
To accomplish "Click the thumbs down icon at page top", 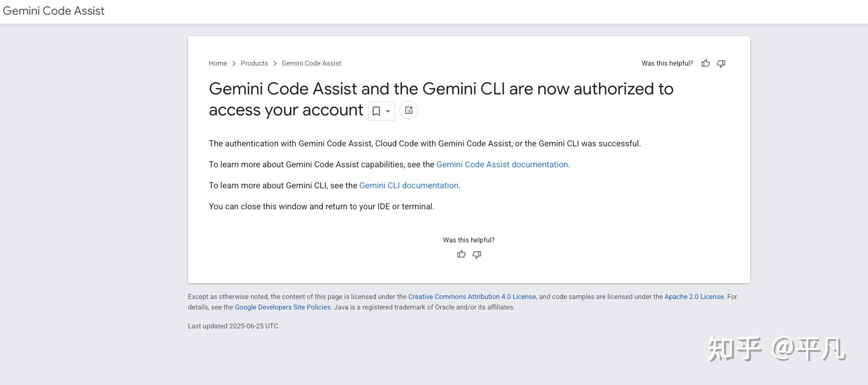I will [721, 63].
